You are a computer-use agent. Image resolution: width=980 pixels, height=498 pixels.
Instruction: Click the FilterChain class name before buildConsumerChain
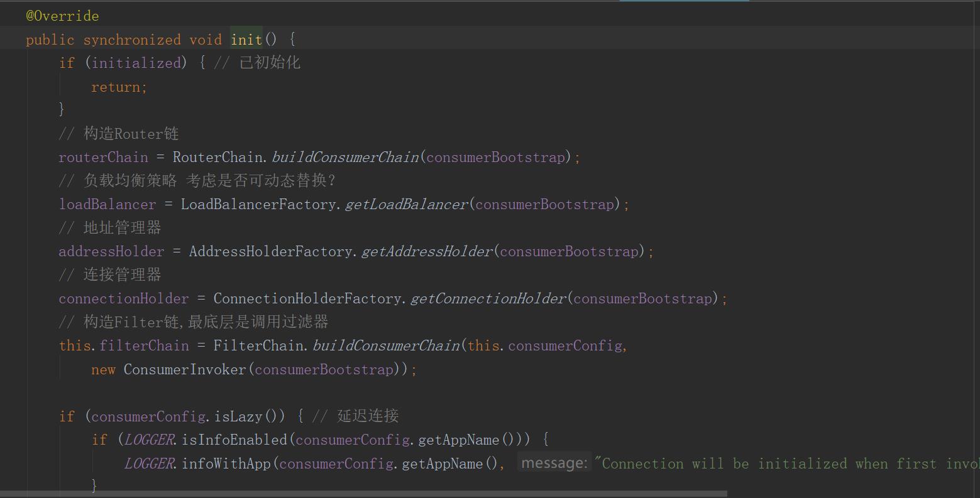coord(258,345)
